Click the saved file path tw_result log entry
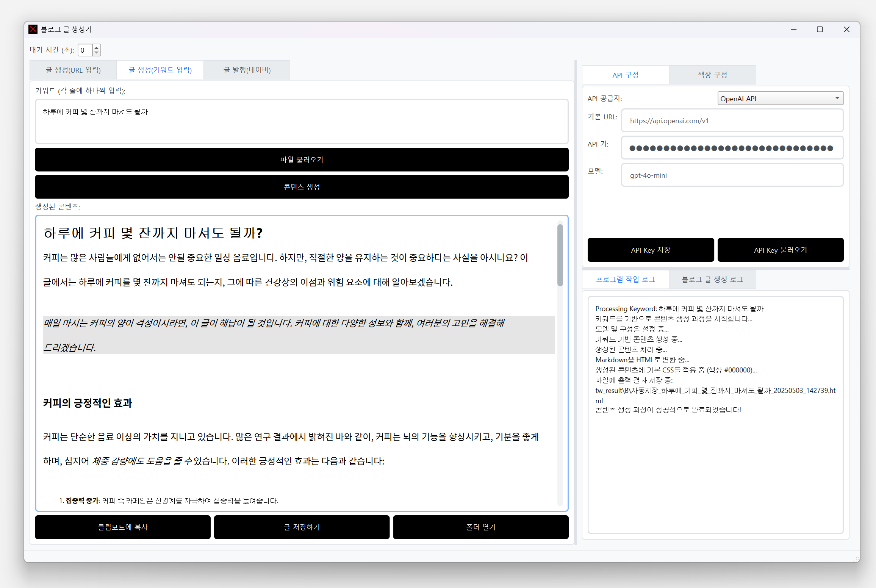876x588 pixels. point(715,395)
